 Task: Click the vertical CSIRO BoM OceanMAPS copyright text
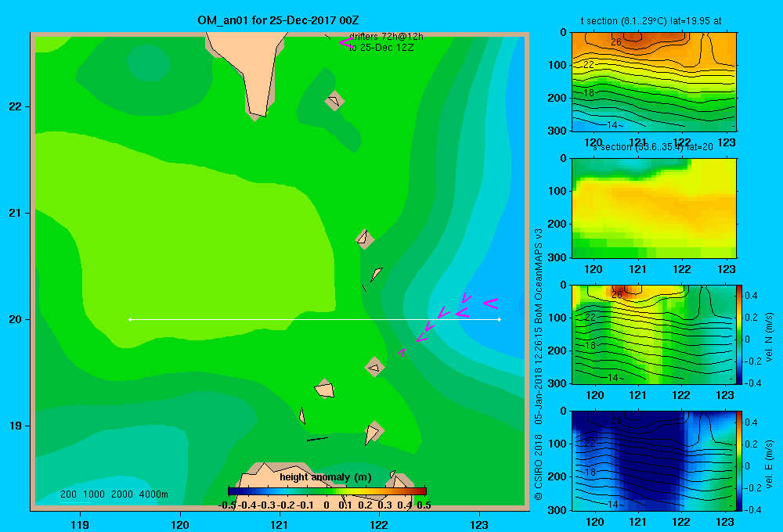click(539, 365)
